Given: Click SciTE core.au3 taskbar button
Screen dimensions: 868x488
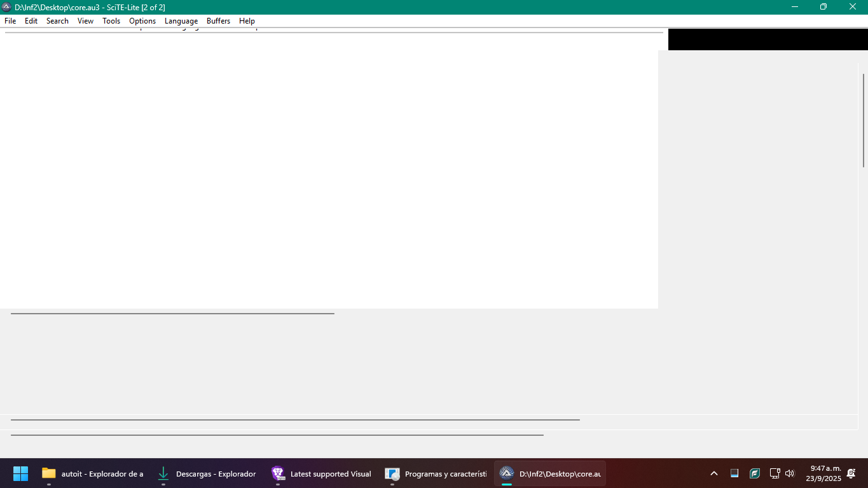Looking at the screenshot, I should pos(550,473).
